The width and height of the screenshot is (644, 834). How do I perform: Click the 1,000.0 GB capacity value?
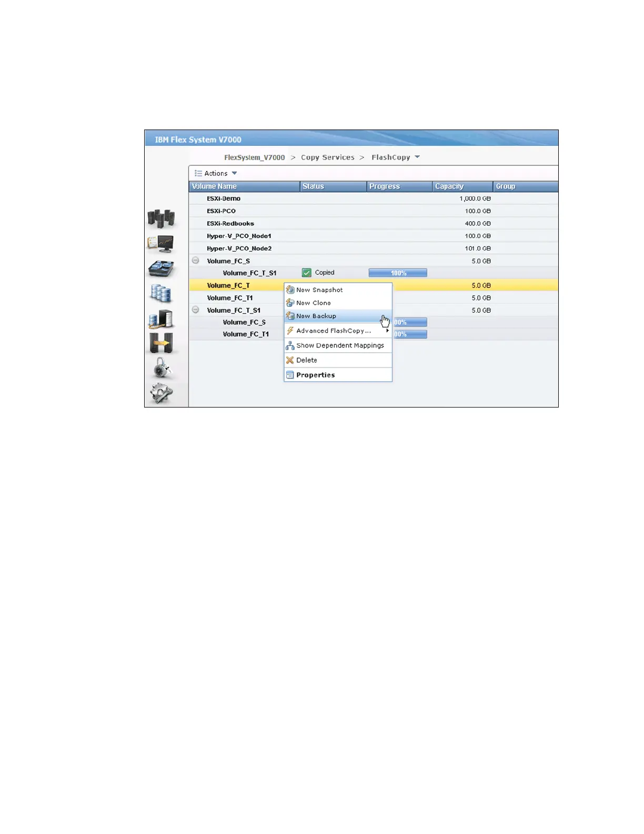(475, 198)
